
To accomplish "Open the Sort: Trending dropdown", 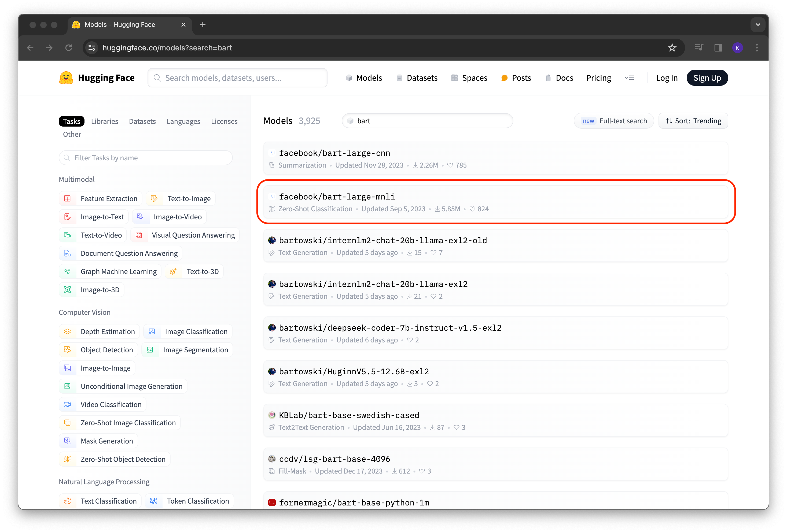I will (x=693, y=121).
